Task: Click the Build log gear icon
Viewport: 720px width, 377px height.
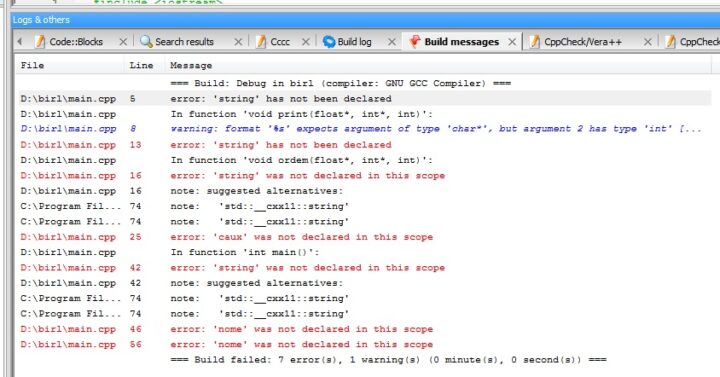Action: [329, 42]
